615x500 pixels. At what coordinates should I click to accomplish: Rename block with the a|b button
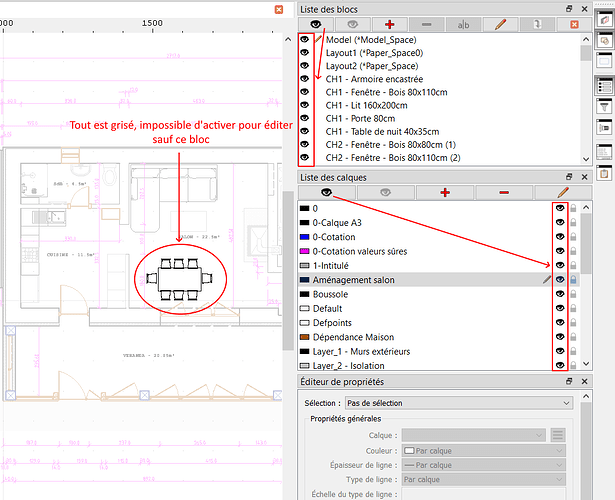pos(463,24)
